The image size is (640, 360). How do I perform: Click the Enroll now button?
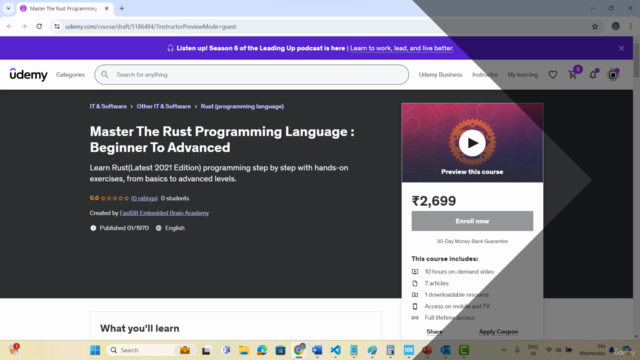tap(472, 221)
